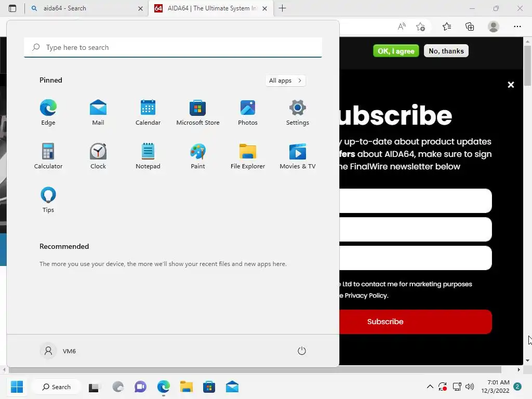This screenshot has height=399, width=532.
Task: Open Calendar in Start menu
Action: click(x=148, y=113)
